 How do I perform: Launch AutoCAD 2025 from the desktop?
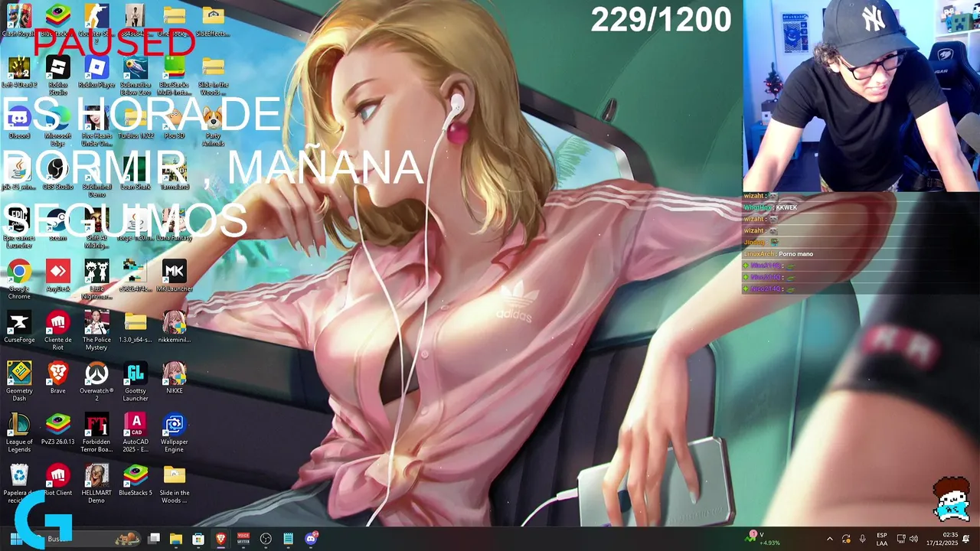[136, 433]
